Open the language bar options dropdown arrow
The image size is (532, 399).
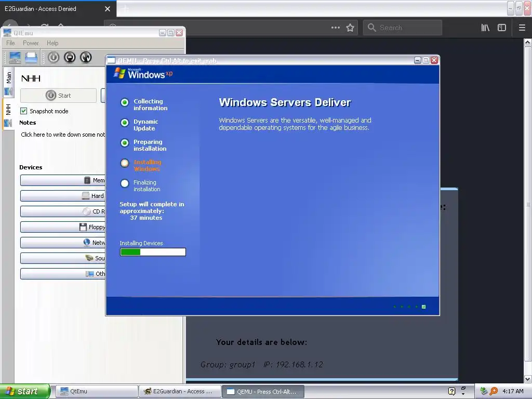[463, 394]
